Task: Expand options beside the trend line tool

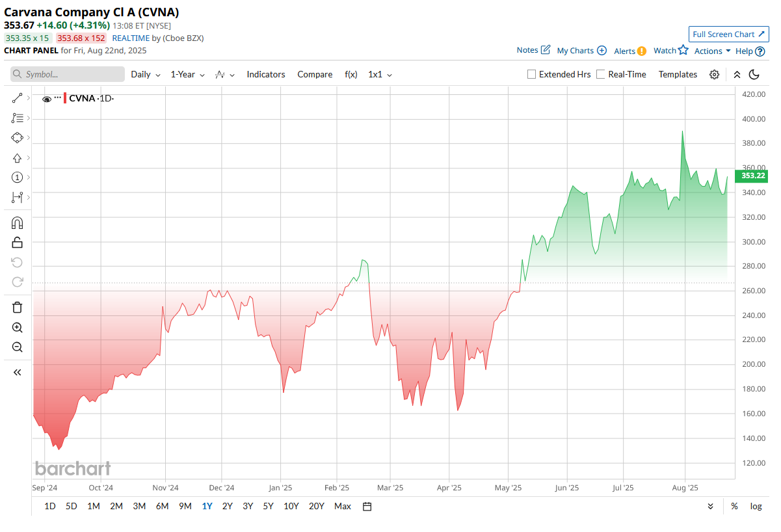Action: [x=28, y=98]
